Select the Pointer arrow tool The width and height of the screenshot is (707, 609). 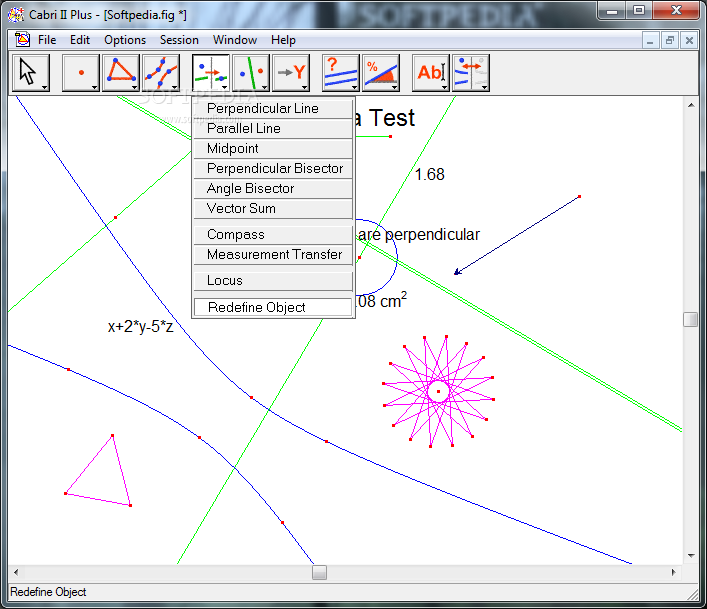coord(31,73)
